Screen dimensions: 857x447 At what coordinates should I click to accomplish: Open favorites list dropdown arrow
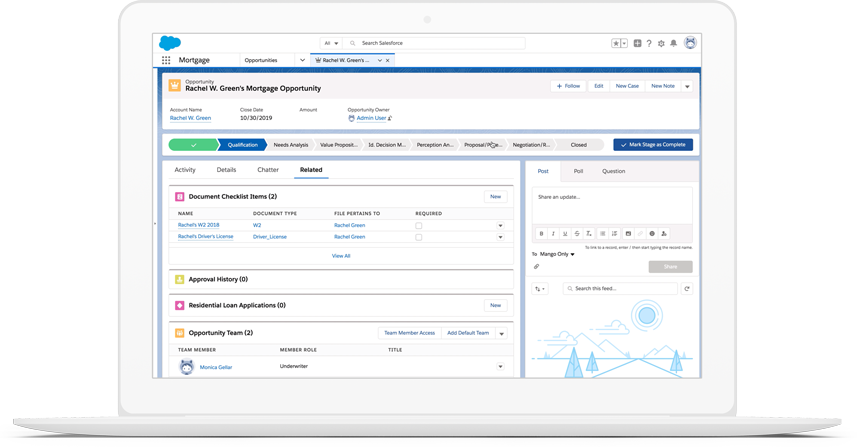(624, 43)
